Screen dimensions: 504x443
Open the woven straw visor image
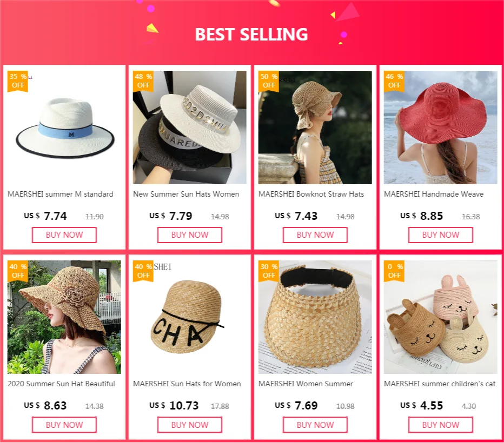point(315,317)
